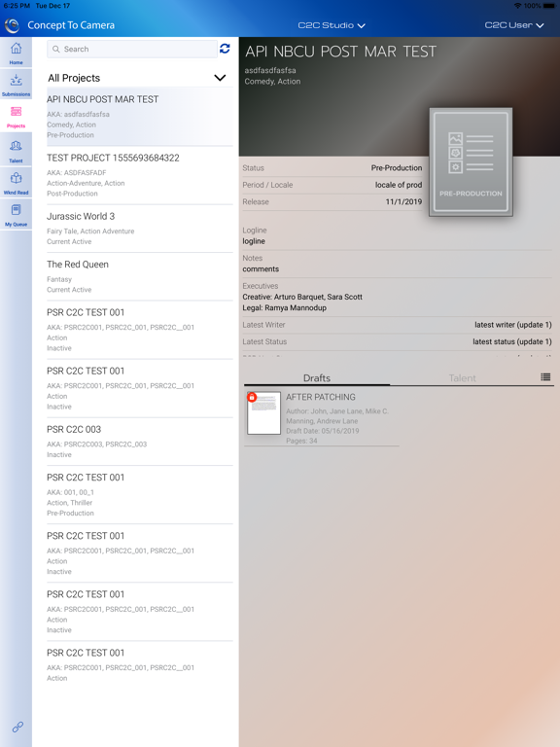This screenshot has width=560, height=747.
Task: Click Legal: Ramya Mannodup
Action: [284, 307]
